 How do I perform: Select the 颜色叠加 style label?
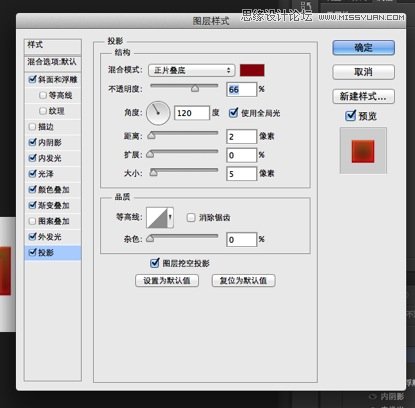coord(54,190)
